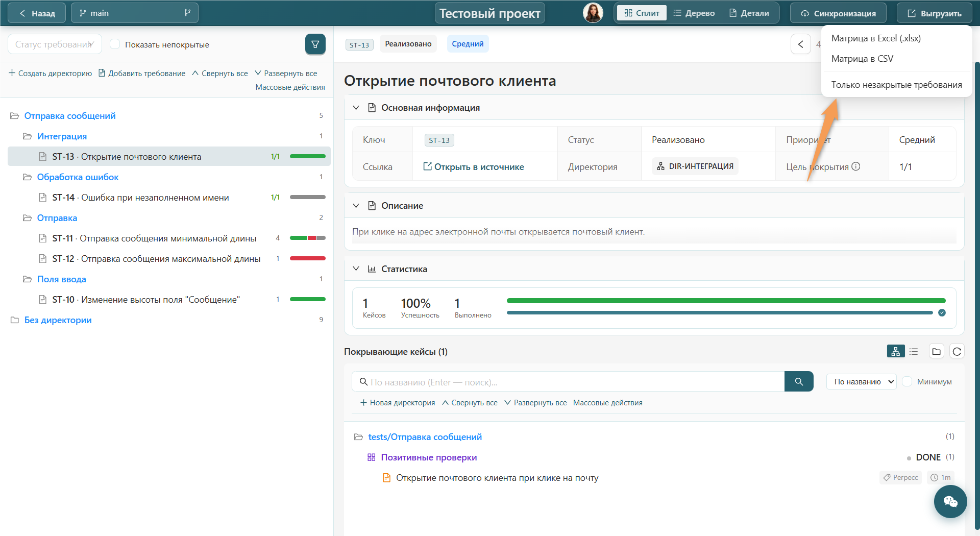This screenshot has width=980, height=536.
Task: Click Развернуть все in requirements panel
Action: click(x=286, y=74)
